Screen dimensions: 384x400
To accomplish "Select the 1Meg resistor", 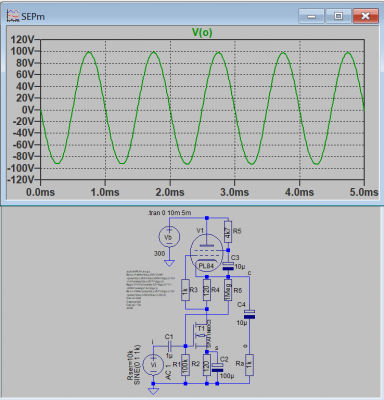I will pos(228,290).
